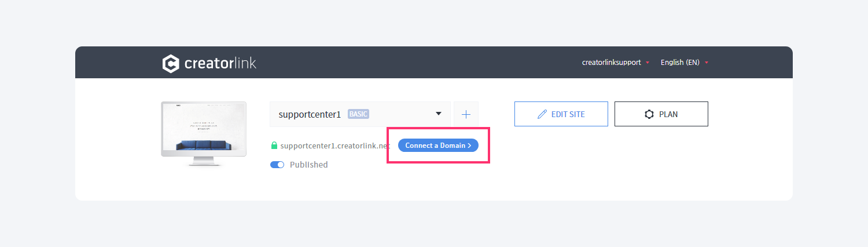This screenshot has height=247, width=868.
Task: Click the chevron in Connect a Domain
Action: 469,146
